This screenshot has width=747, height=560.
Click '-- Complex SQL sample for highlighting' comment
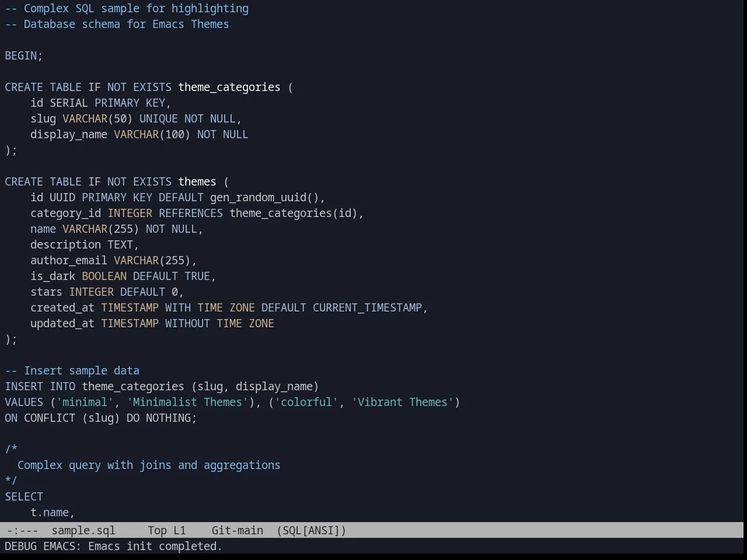coord(127,8)
